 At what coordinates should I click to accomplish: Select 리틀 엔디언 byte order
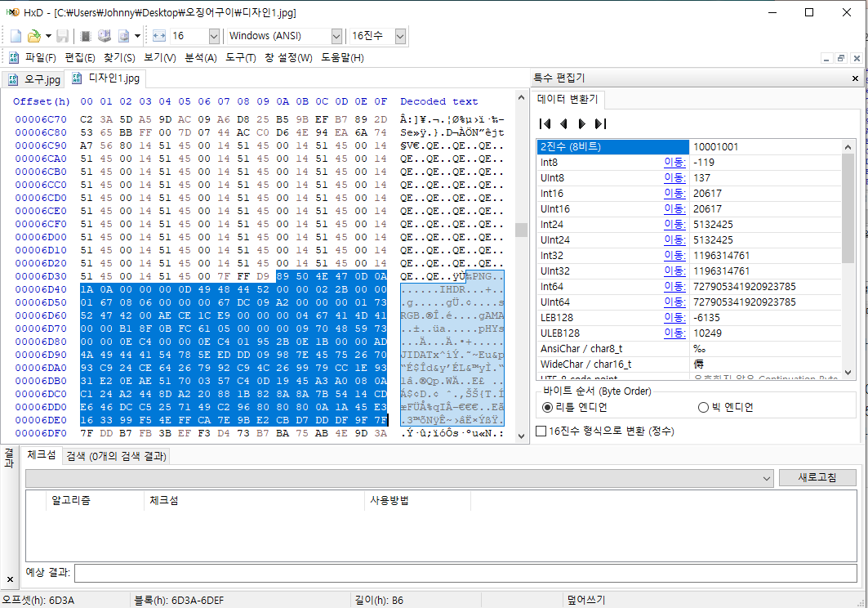575,407
